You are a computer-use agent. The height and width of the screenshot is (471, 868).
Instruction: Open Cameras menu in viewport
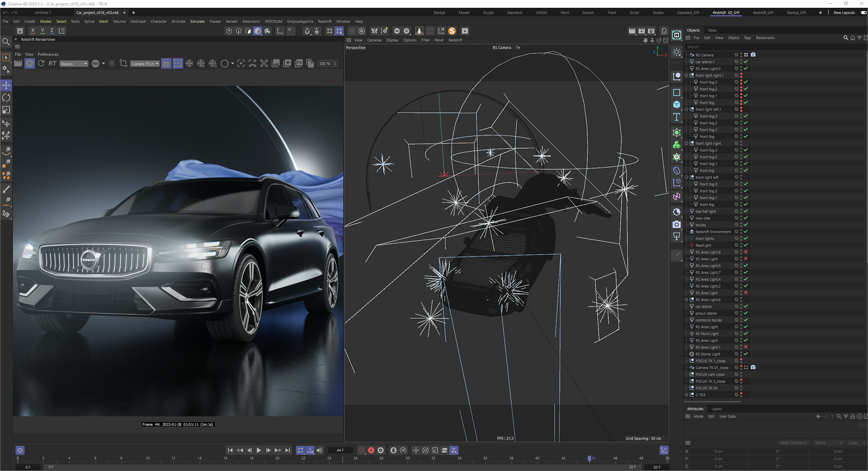tap(374, 40)
